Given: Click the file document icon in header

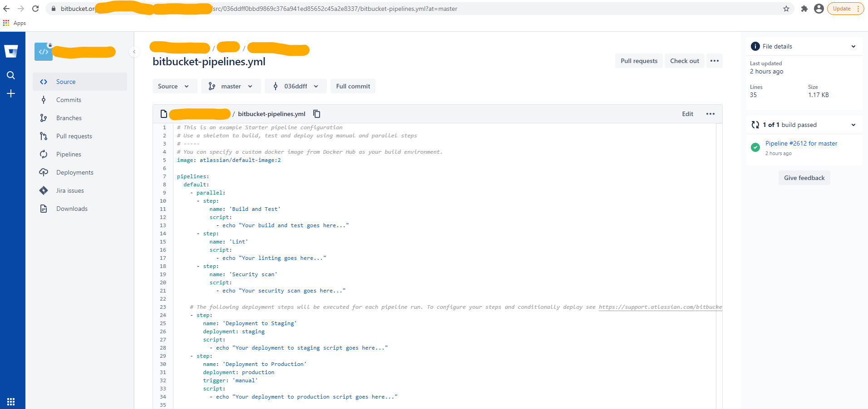Looking at the screenshot, I should tap(164, 114).
